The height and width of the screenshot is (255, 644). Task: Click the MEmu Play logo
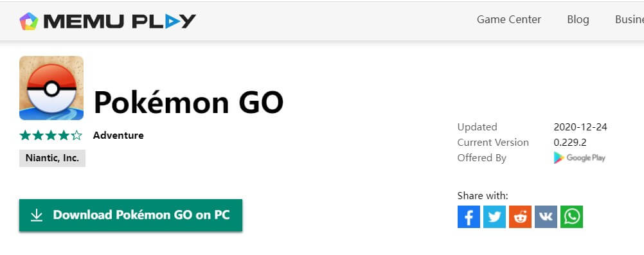point(107,21)
